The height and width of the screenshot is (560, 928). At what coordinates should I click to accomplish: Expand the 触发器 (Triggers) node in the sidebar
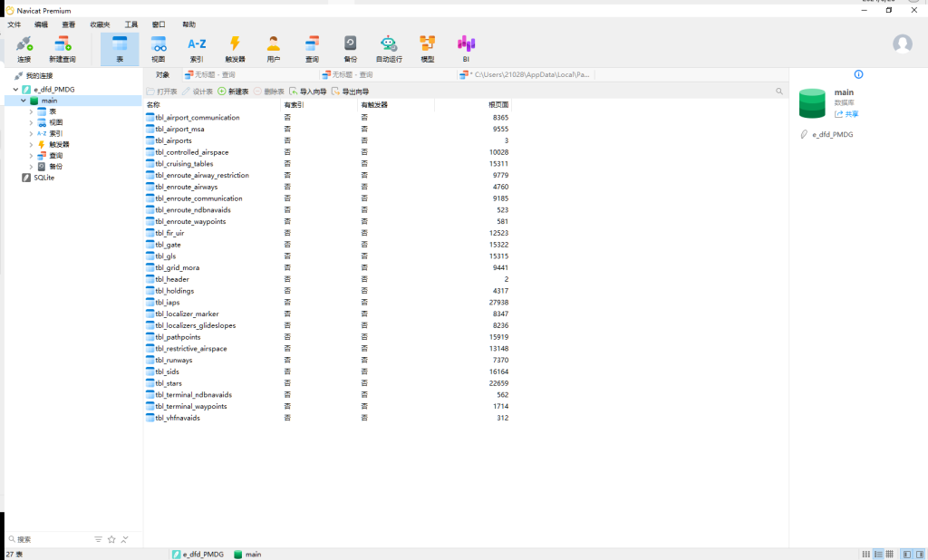(x=31, y=144)
